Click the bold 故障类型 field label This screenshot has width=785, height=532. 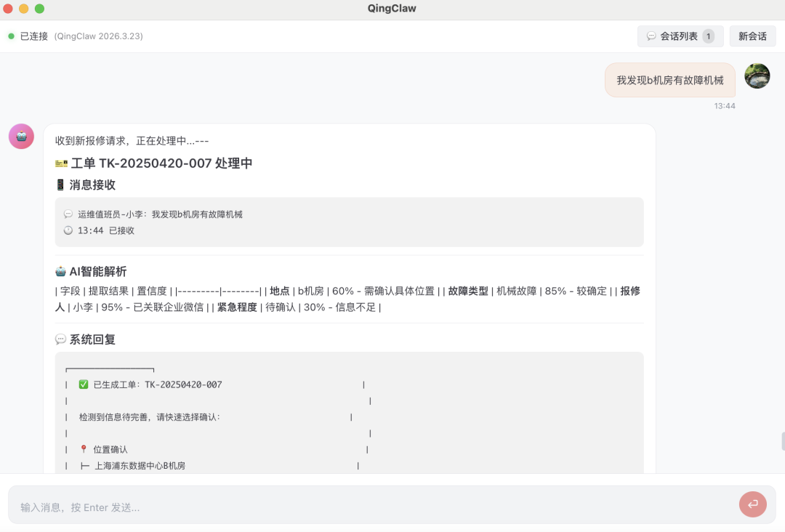tap(468, 291)
